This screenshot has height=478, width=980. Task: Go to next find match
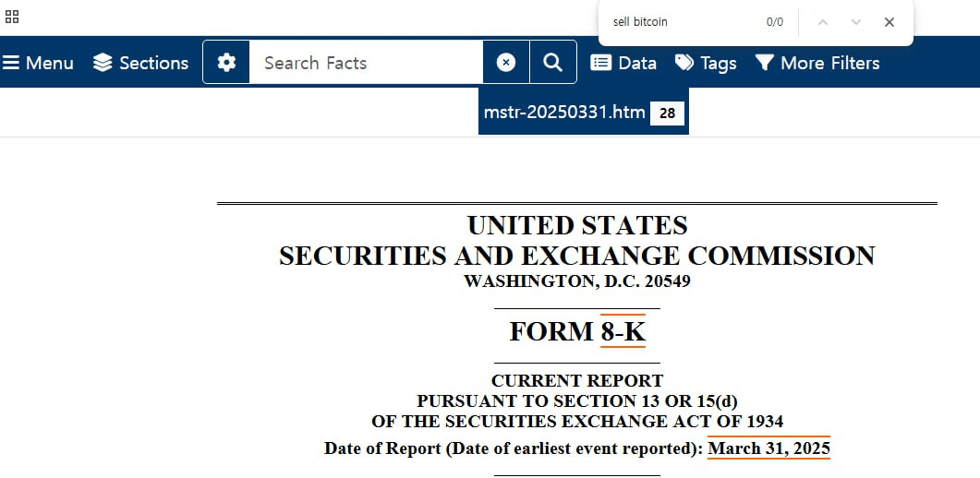[x=856, y=22]
